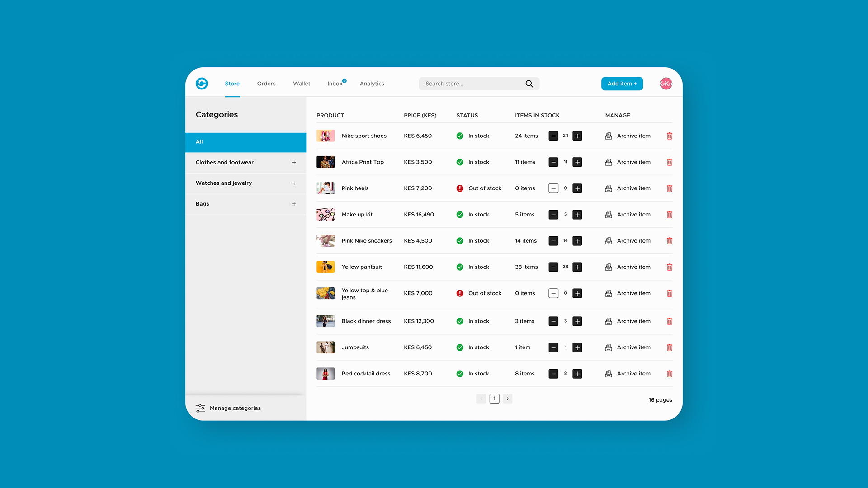Click the app logo in the header

pos(202,84)
